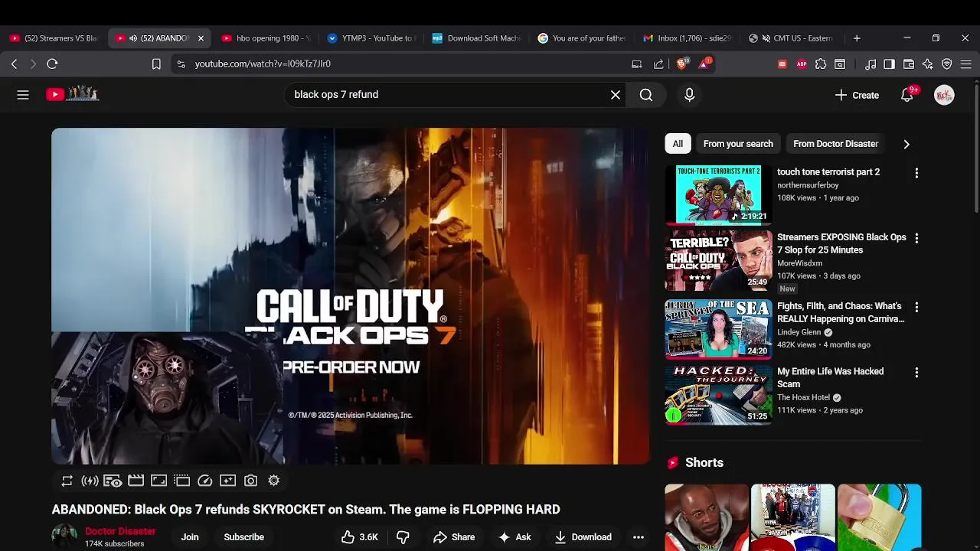Click the search magnifier button
Screen dimensions: 980x551
pos(646,95)
